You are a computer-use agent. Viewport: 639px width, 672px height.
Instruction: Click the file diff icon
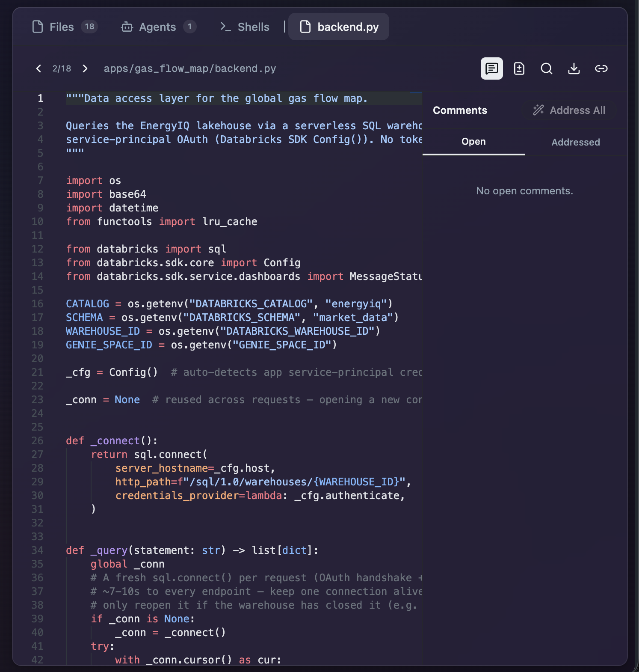(x=519, y=68)
